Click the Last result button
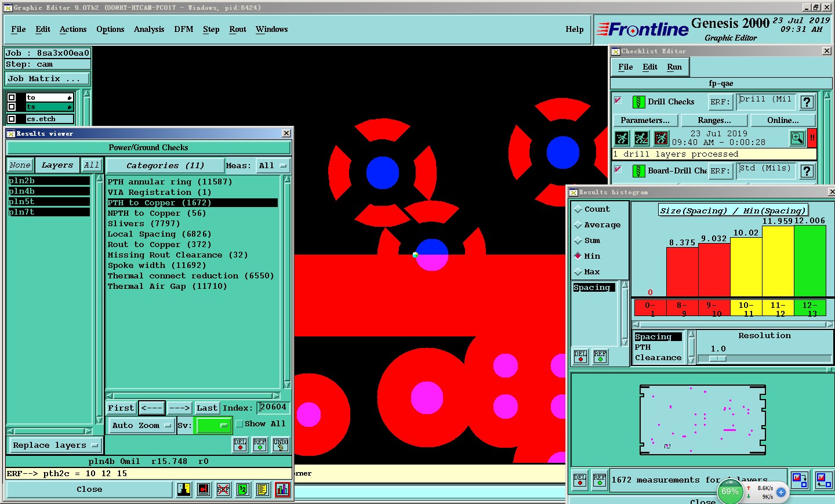Viewport: 835px width, 504px height. point(207,408)
